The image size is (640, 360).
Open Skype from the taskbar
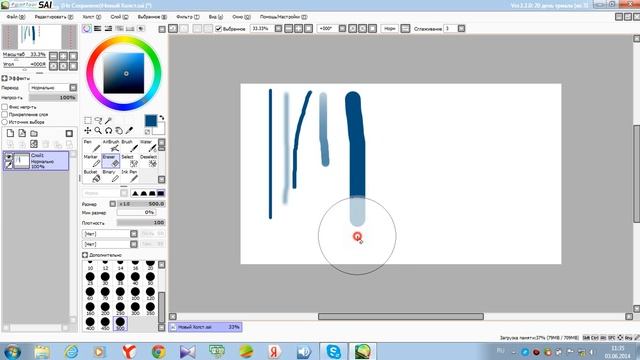coord(333,351)
